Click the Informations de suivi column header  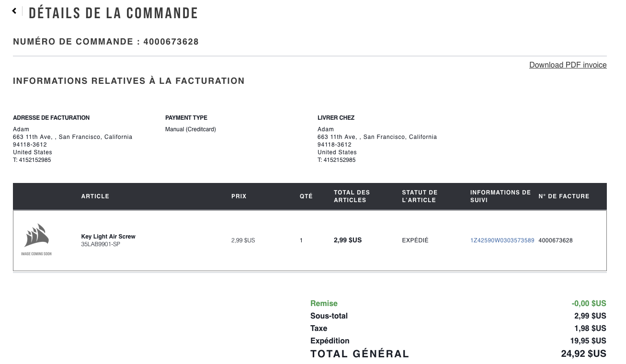pyautogui.click(x=501, y=196)
